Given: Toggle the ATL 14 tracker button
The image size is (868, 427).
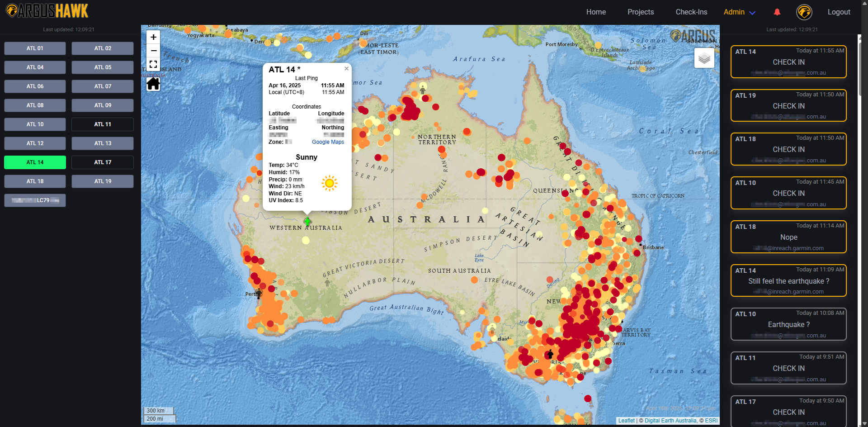Looking at the screenshot, I should coord(35,162).
